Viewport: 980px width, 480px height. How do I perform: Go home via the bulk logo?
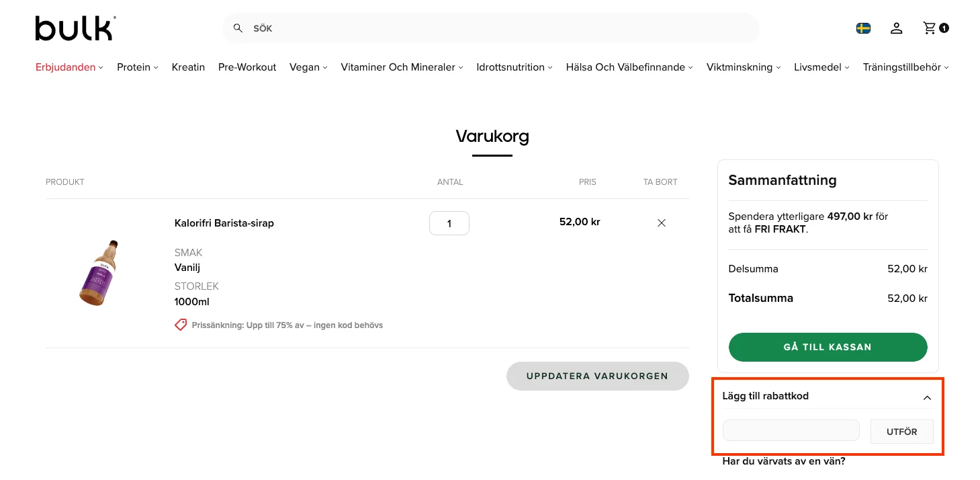(x=74, y=28)
